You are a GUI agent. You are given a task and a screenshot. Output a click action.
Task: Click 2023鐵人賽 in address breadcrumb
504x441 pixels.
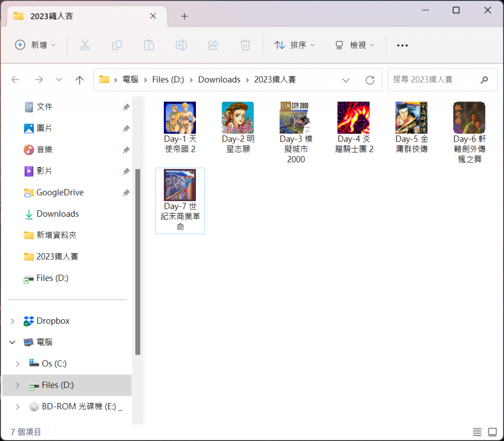[275, 79]
